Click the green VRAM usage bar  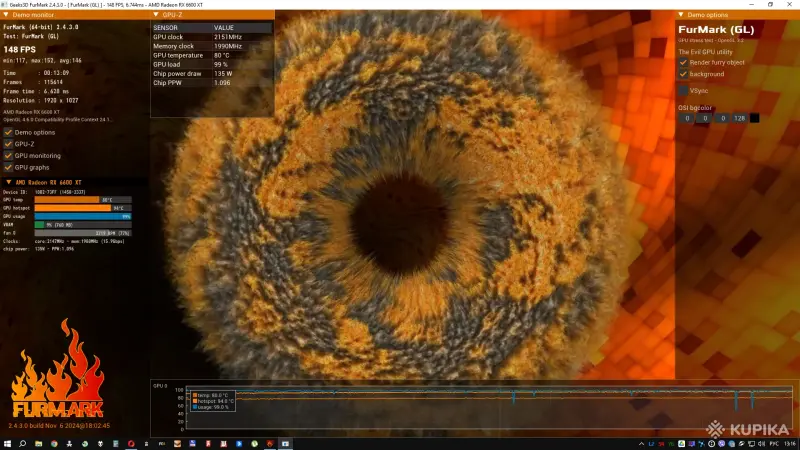click(x=39, y=224)
